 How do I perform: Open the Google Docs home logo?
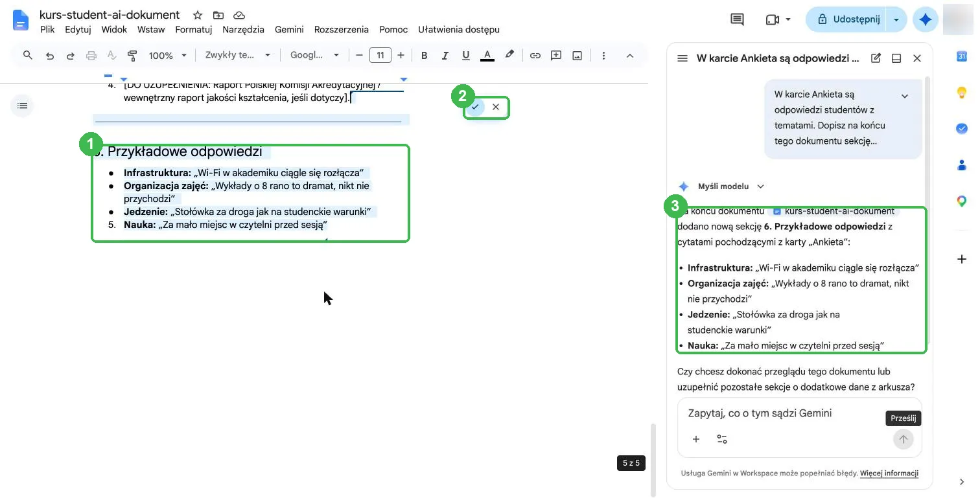(21, 21)
